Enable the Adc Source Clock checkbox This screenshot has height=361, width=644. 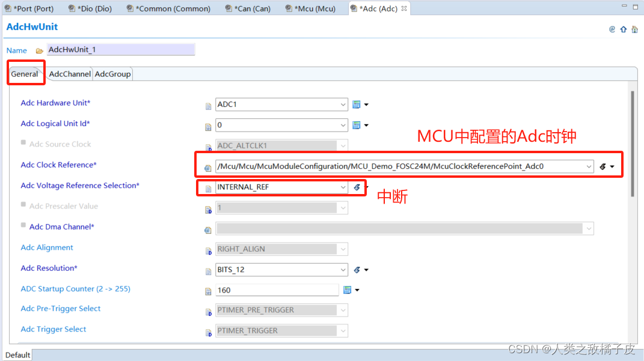click(x=22, y=144)
